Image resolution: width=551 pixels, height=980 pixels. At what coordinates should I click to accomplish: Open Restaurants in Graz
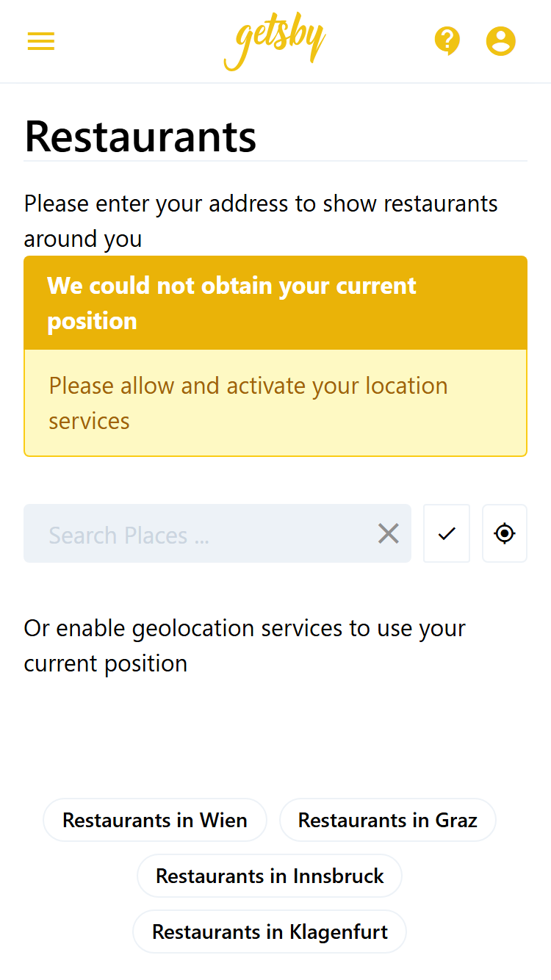(388, 820)
